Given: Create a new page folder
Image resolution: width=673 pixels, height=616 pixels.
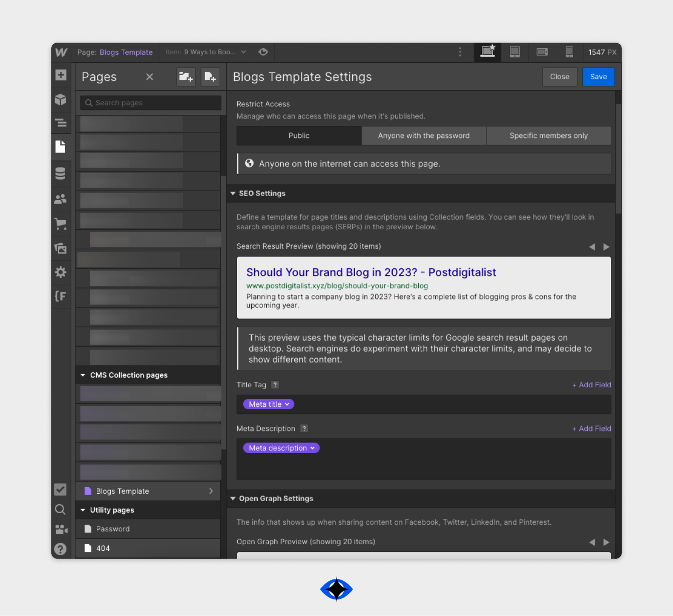Looking at the screenshot, I should click(186, 77).
